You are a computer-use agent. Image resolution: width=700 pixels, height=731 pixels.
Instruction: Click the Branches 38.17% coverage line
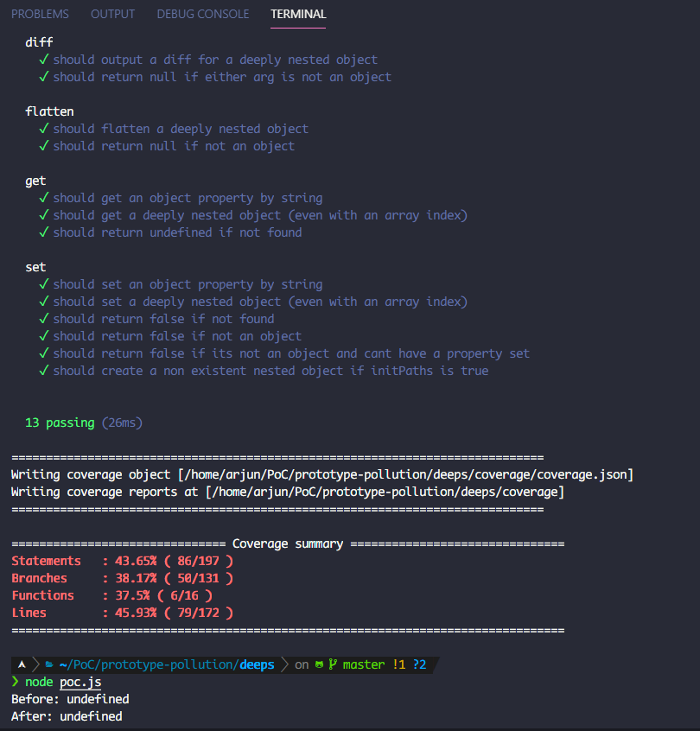(122, 578)
